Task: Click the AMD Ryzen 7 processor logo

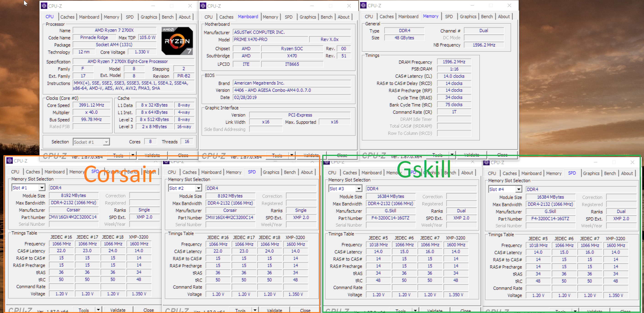Action: 177,41
